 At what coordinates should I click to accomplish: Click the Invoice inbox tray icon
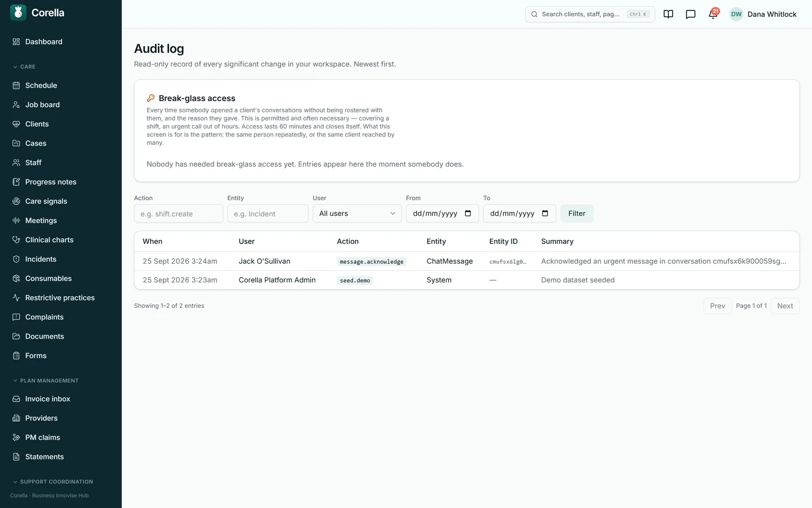16,399
